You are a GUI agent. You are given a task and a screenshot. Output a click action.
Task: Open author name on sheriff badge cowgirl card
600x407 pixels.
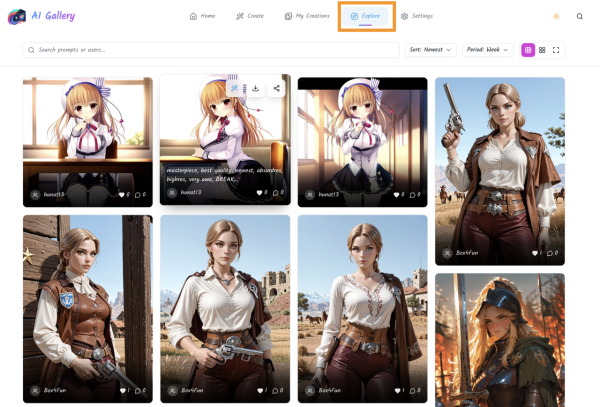pyautogui.click(x=55, y=391)
